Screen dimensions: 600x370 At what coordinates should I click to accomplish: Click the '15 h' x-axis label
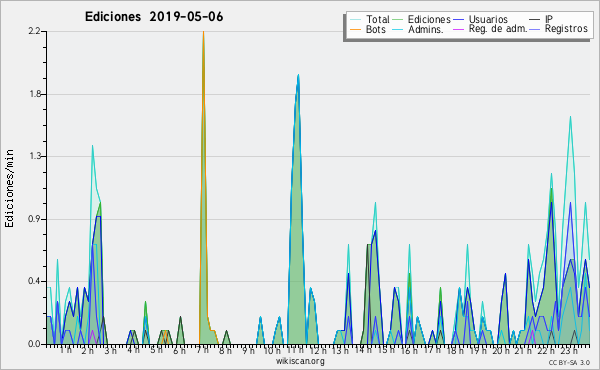pos(386,350)
